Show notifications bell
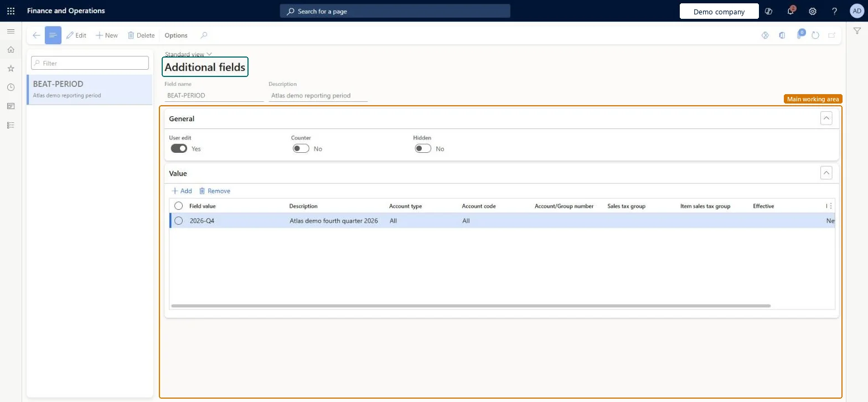 coord(790,11)
